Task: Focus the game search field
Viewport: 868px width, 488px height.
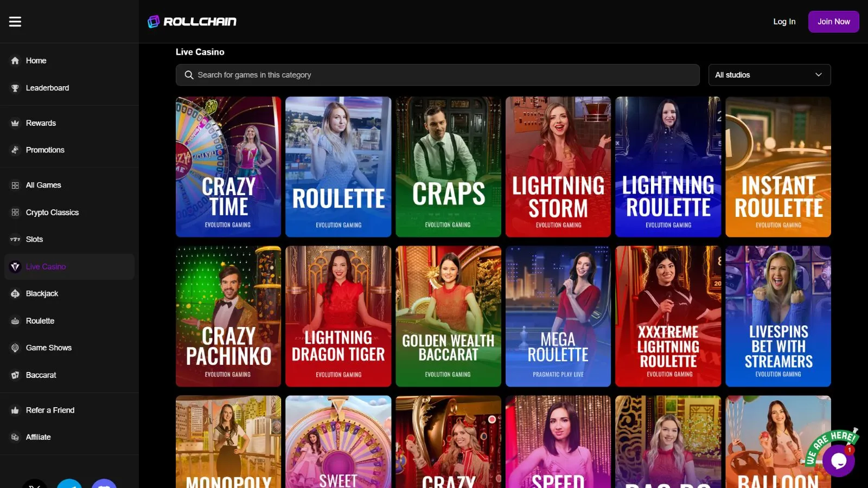Action: click(x=437, y=75)
